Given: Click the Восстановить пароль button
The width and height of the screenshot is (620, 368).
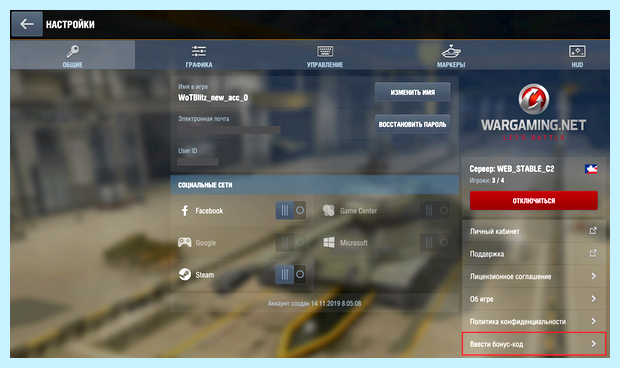Looking at the screenshot, I should [412, 124].
